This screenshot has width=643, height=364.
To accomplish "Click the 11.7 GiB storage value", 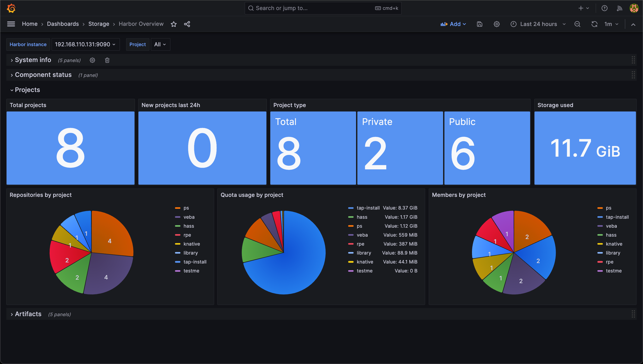I will tap(585, 148).
